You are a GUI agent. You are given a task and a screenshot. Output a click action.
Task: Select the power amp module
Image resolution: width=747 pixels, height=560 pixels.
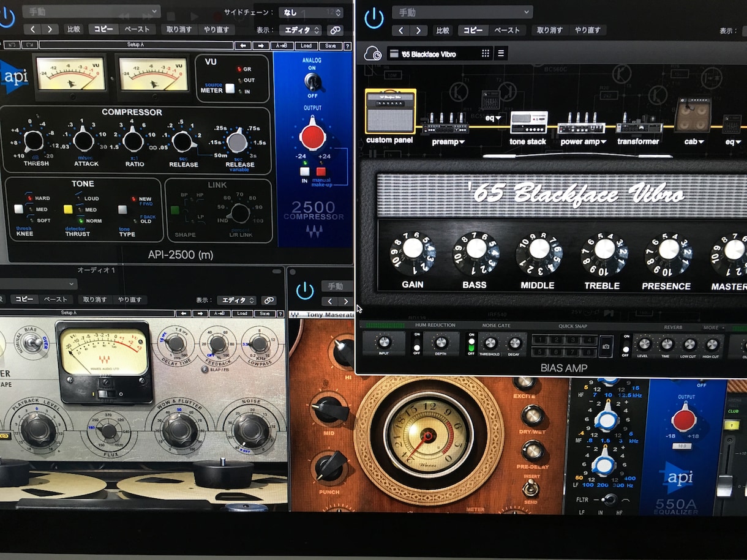(x=581, y=122)
